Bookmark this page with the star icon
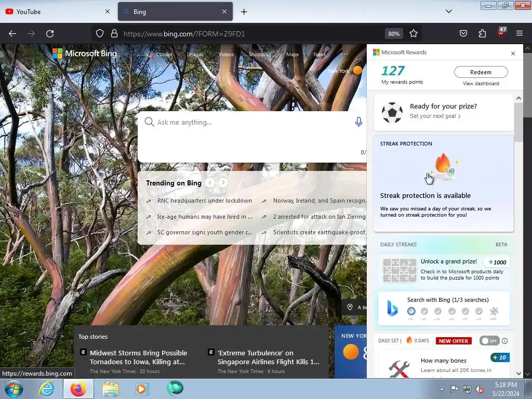Viewport: 532px width, 399px height. (x=413, y=33)
